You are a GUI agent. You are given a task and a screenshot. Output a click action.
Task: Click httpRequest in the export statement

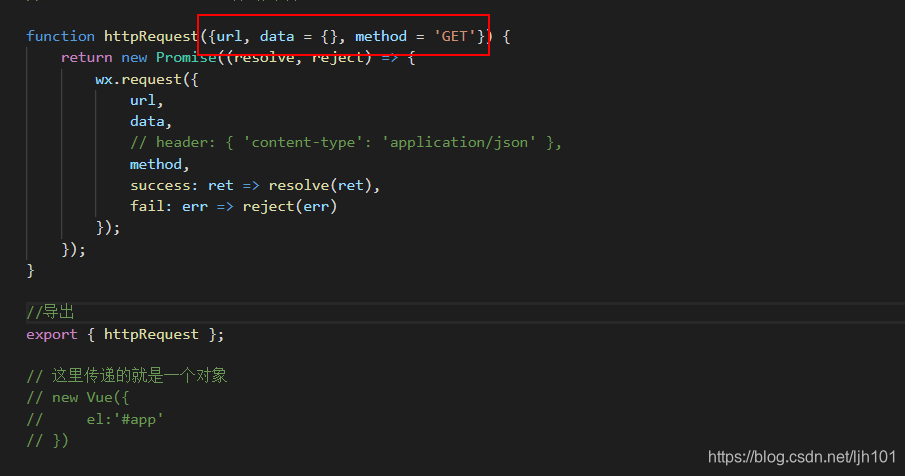pyautogui.click(x=151, y=335)
